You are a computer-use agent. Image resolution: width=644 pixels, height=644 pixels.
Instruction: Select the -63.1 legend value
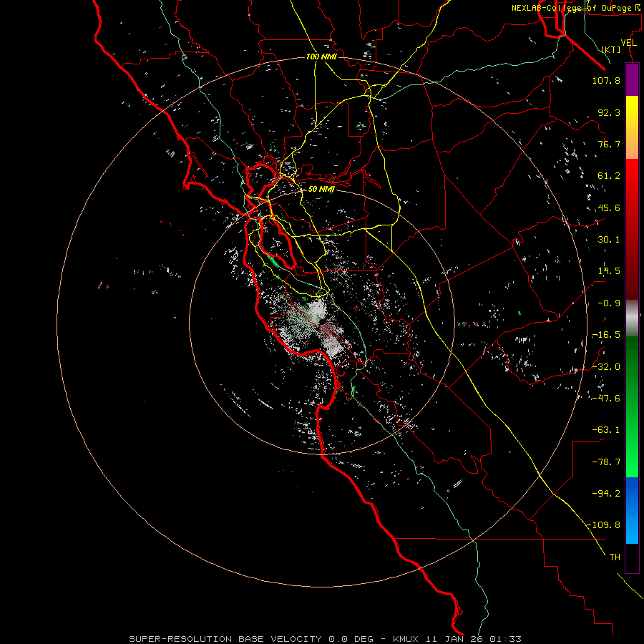point(606,430)
